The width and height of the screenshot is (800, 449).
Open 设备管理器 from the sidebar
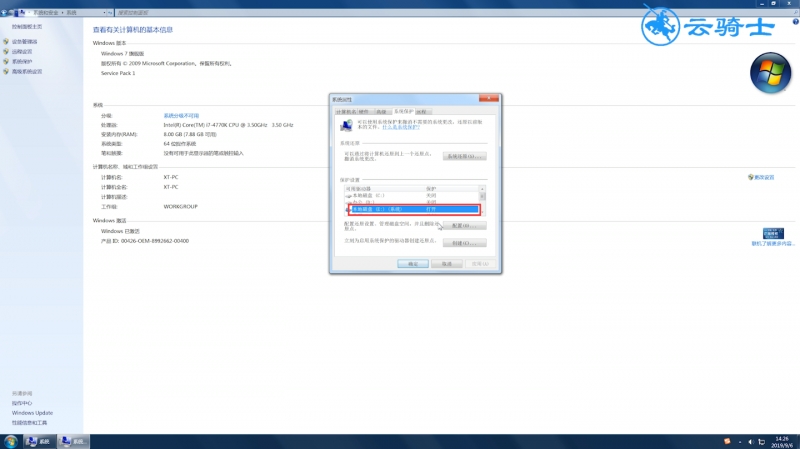[x=24, y=42]
